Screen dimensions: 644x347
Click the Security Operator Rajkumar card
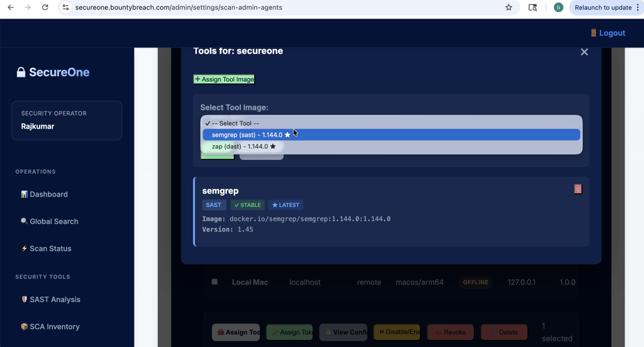[67, 121]
